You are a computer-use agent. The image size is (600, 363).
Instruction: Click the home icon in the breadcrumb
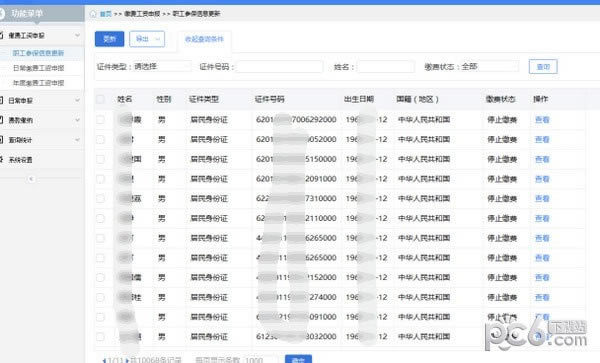pyautogui.click(x=93, y=14)
